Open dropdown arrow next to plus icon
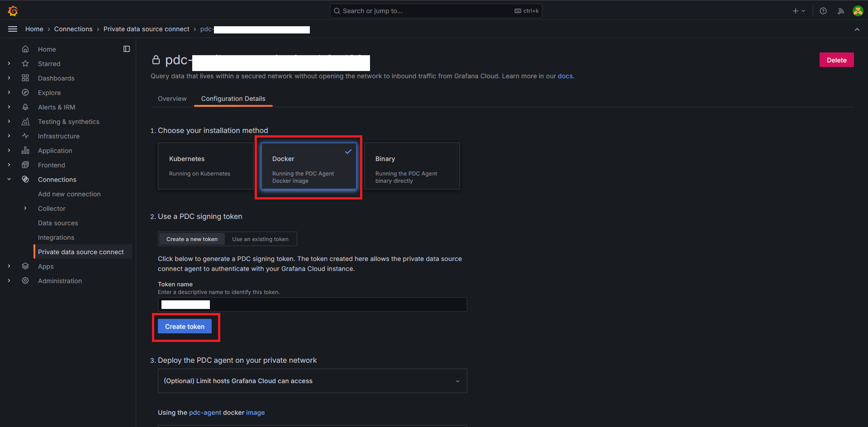Screen dimensions: 868x427 (803, 11)
